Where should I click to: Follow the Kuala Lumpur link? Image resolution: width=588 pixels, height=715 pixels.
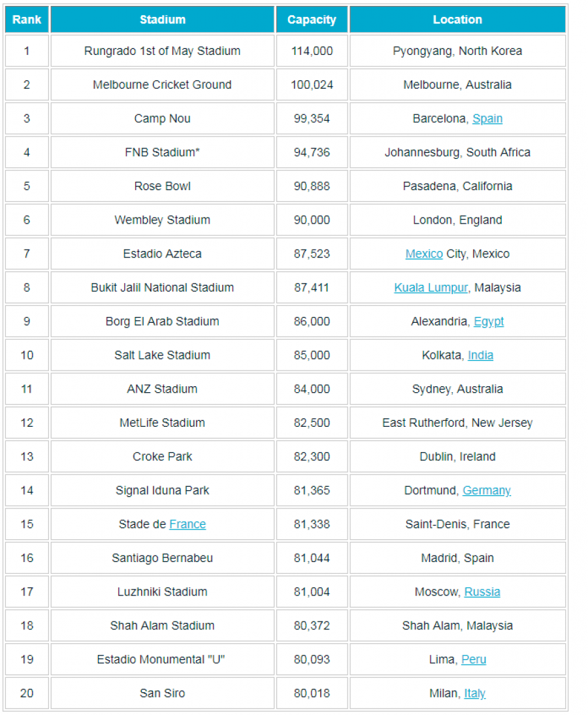(x=431, y=288)
